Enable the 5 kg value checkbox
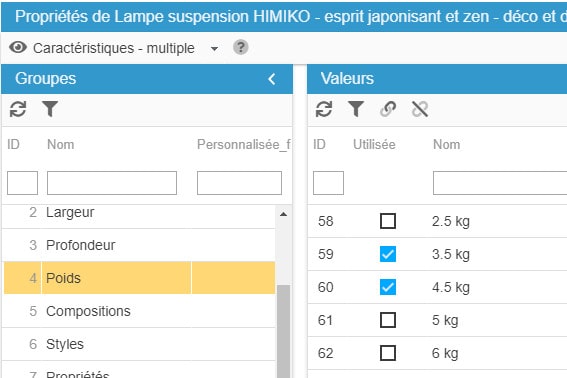 [x=388, y=320]
